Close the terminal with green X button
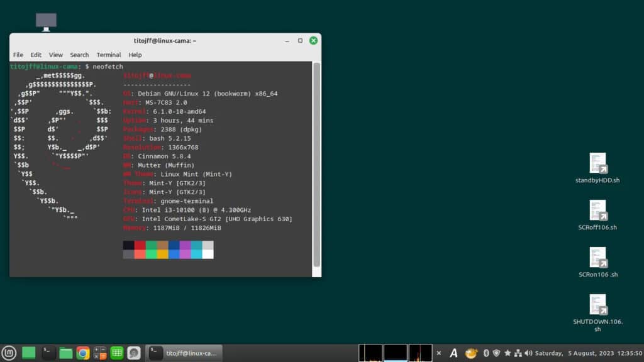Image resolution: width=644 pixels, height=362 pixels. (x=313, y=41)
